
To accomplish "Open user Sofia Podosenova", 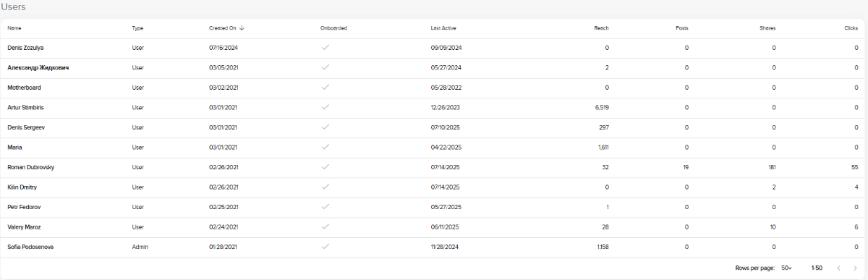I will [30, 247].
